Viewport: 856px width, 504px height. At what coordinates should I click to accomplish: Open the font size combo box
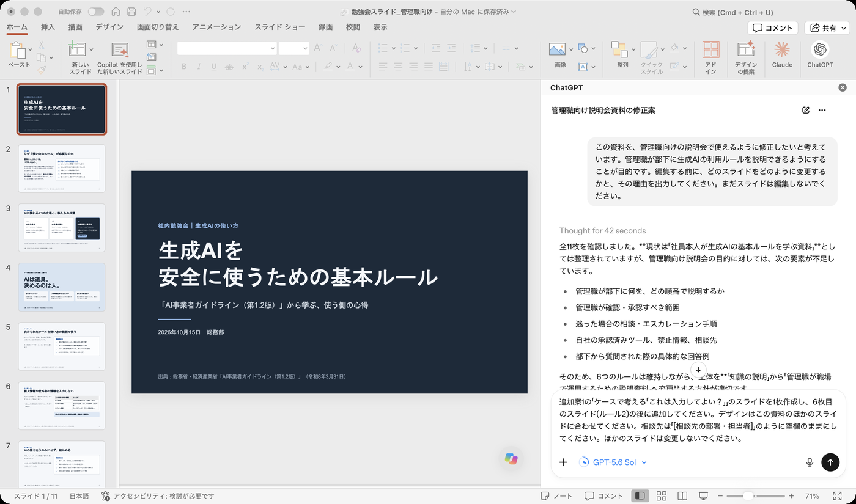(x=293, y=48)
